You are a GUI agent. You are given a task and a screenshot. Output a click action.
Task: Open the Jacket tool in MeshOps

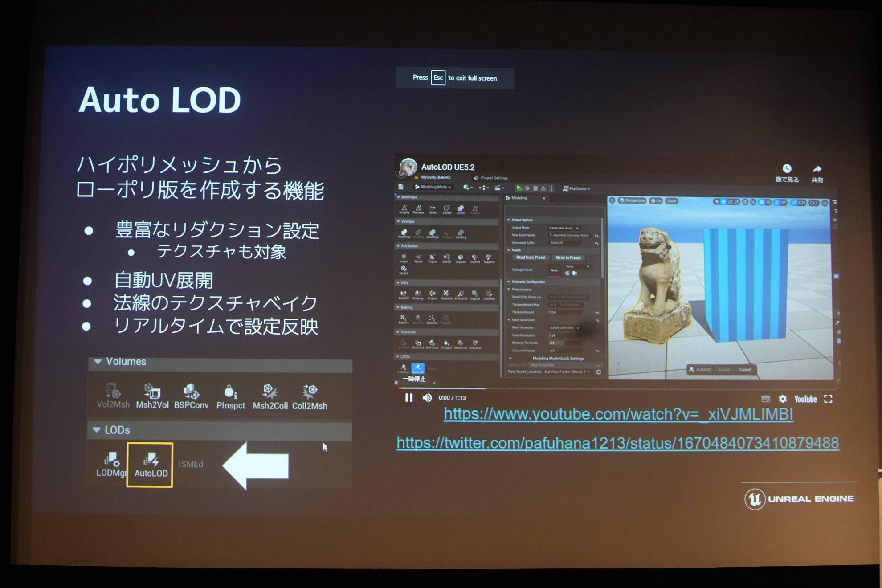447,209
